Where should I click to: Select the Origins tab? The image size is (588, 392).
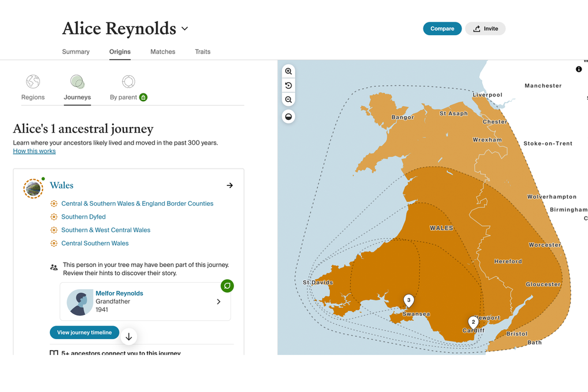[120, 52]
